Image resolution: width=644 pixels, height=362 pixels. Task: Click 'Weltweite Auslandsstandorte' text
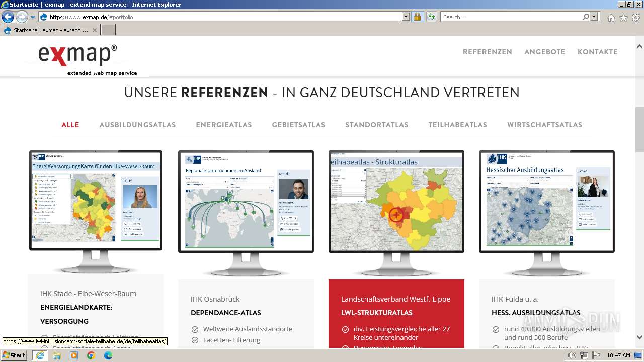click(248, 329)
